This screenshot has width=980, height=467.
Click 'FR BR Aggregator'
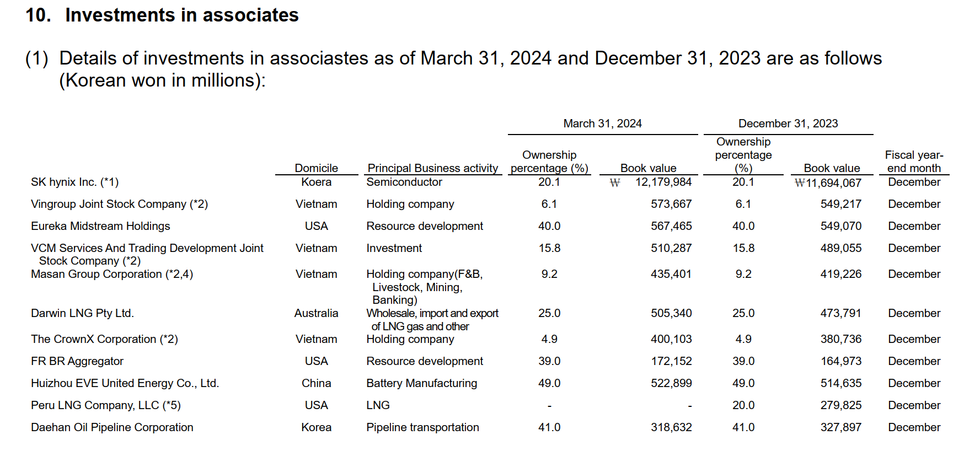(x=77, y=361)
